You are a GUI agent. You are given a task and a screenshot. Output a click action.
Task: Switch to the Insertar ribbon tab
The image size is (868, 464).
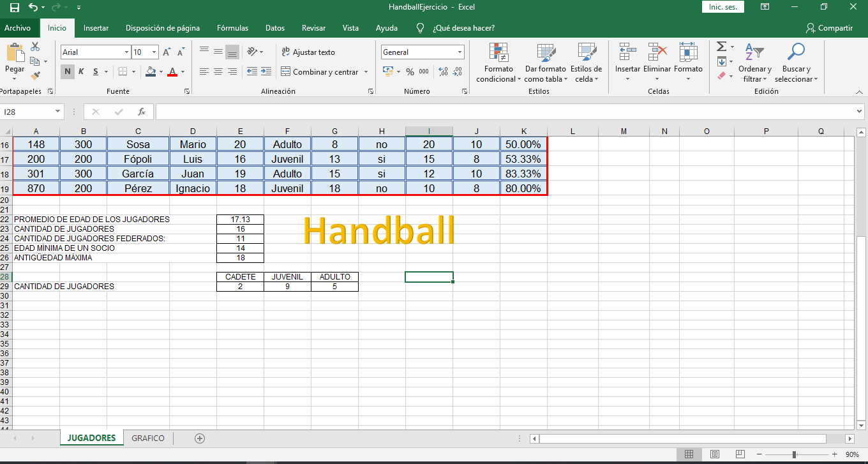[96, 28]
